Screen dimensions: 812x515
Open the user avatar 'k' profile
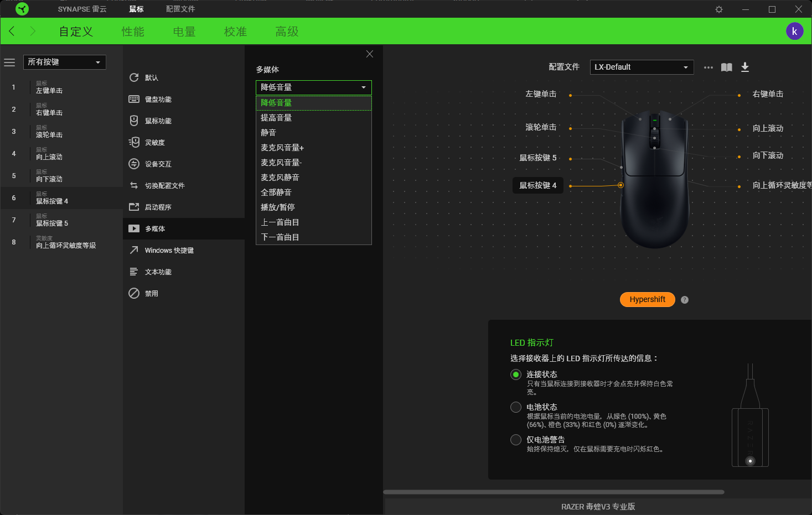coord(794,31)
